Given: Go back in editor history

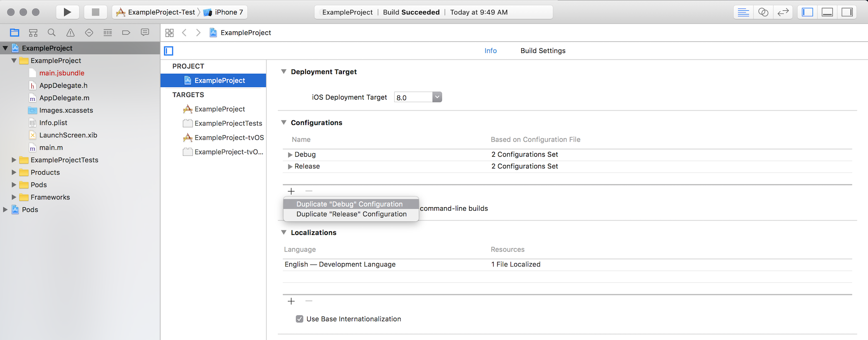Looking at the screenshot, I should 184,33.
